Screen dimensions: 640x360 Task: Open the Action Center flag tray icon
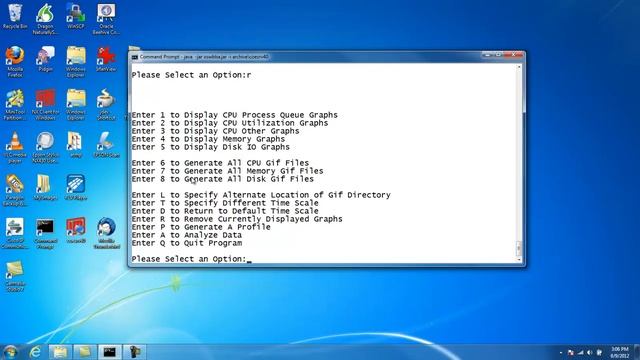[571, 352]
